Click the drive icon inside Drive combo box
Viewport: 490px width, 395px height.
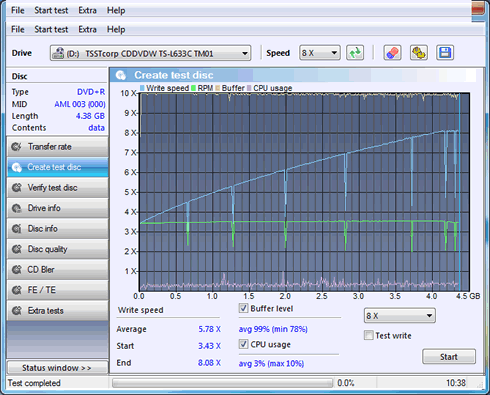coord(58,53)
